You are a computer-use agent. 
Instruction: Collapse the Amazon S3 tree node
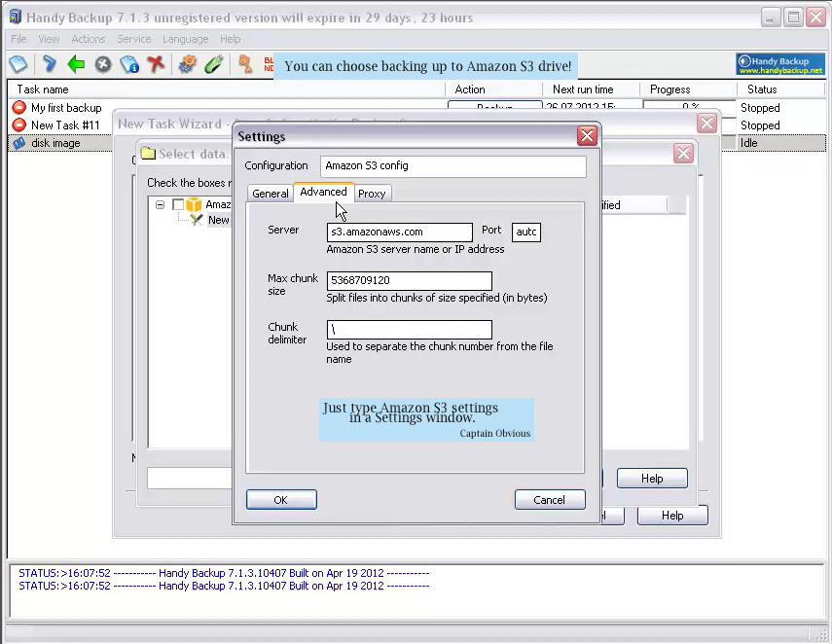point(160,205)
